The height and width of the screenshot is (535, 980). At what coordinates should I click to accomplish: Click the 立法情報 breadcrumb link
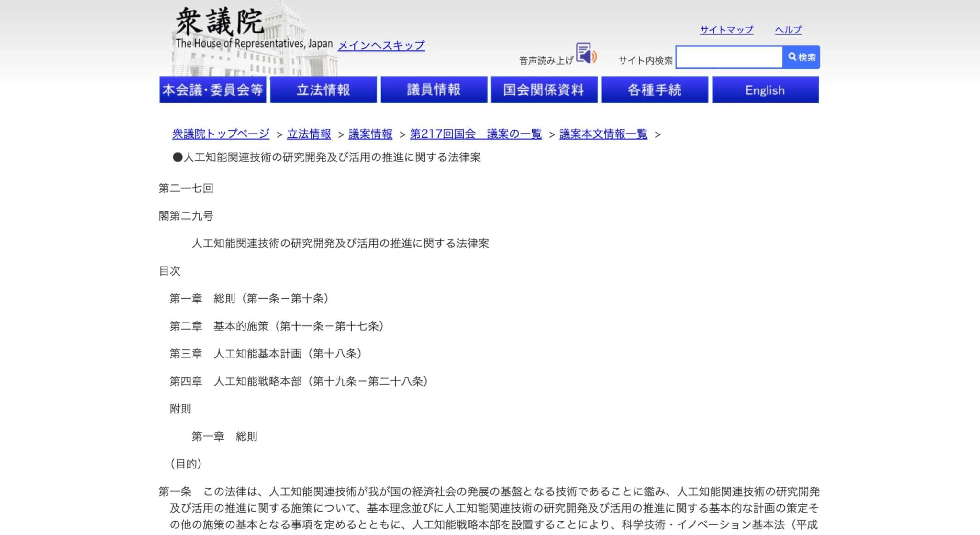(x=309, y=134)
